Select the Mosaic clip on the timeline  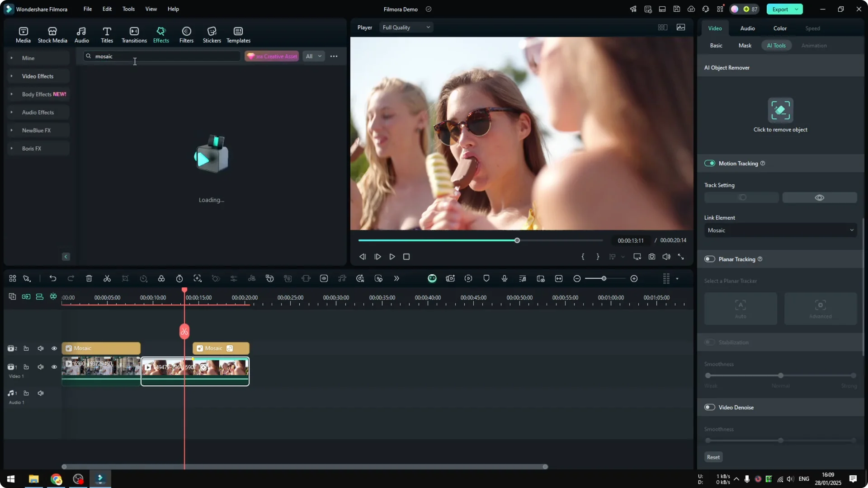(x=101, y=348)
